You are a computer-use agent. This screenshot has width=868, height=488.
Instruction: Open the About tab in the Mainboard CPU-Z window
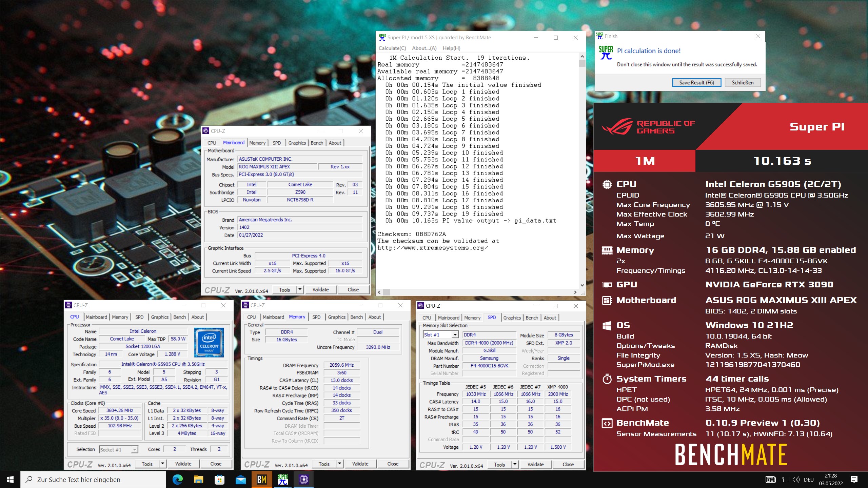tap(335, 143)
